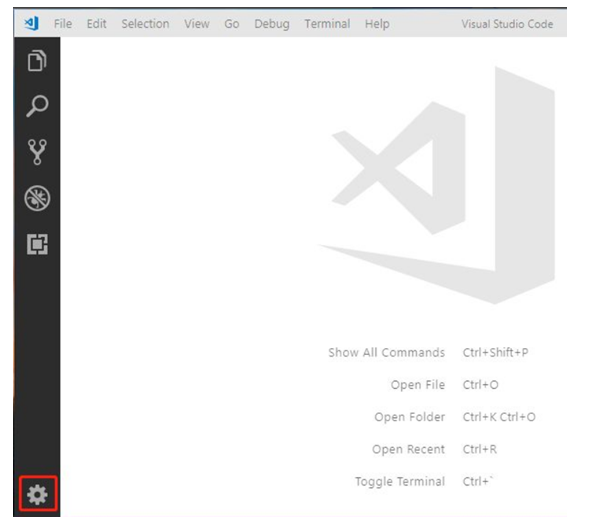Open the Debug menu in menu bar
The height and width of the screenshot is (525, 606).
(271, 24)
